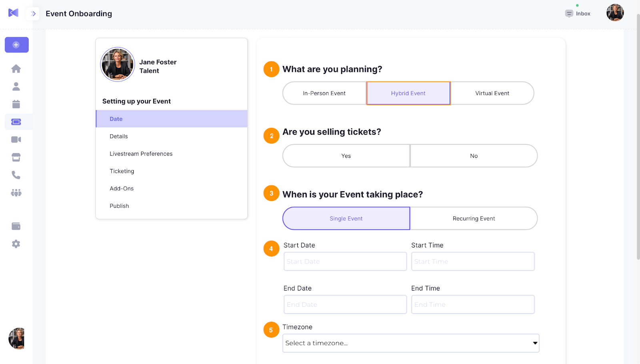
Task: Click the home icon in the sidebar
Action: click(x=16, y=69)
